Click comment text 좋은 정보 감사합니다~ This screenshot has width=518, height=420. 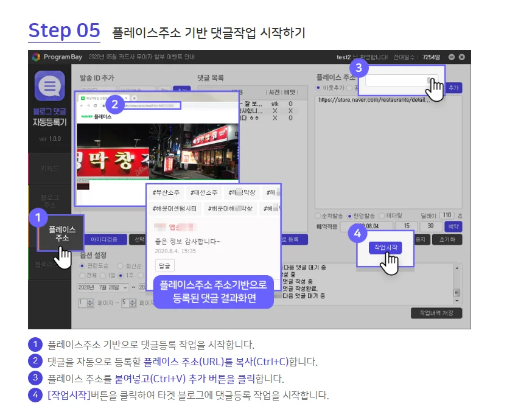[x=187, y=242]
